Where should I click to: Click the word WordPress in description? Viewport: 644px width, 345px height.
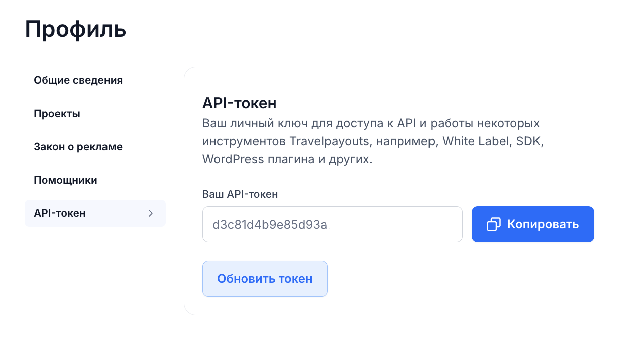pos(233,159)
